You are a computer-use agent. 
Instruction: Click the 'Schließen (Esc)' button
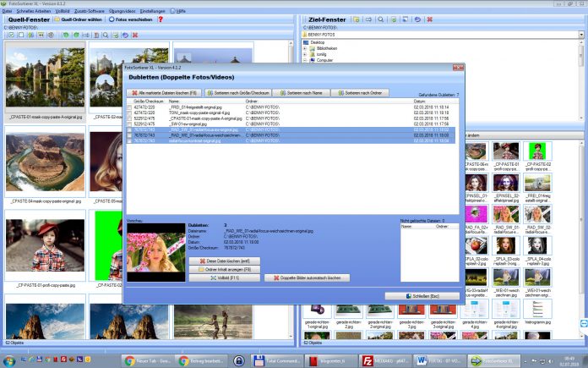(x=422, y=296)
